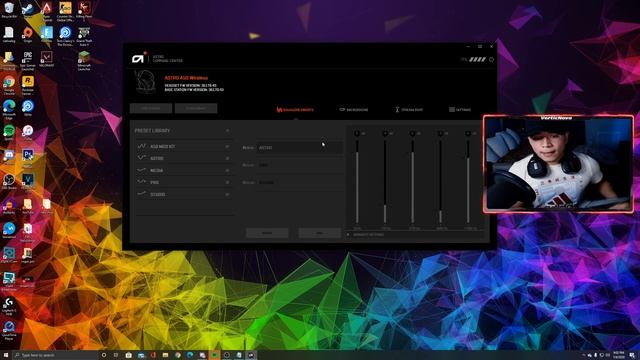The height and width of the screenshot is (360, 640).
Task: Open the Stream Port tab
Action: click(x=409, y=110)
